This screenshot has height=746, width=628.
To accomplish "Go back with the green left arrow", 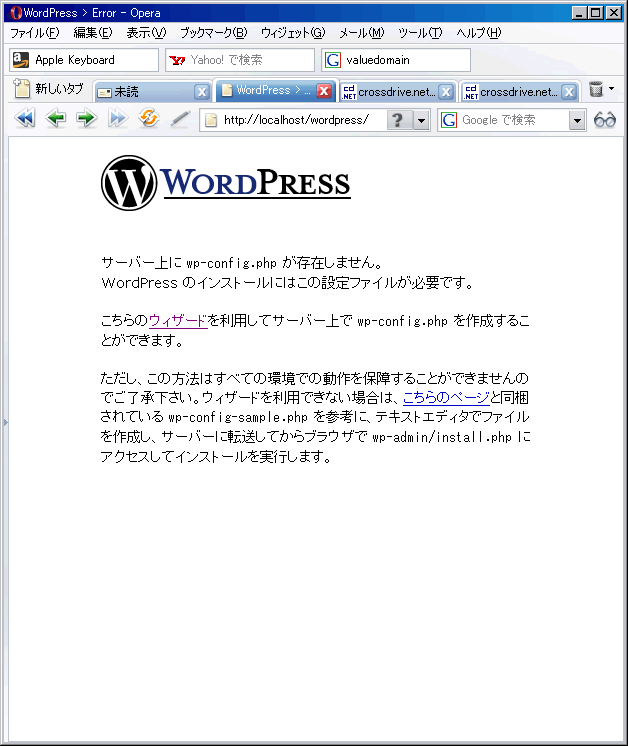I will 56,118.
